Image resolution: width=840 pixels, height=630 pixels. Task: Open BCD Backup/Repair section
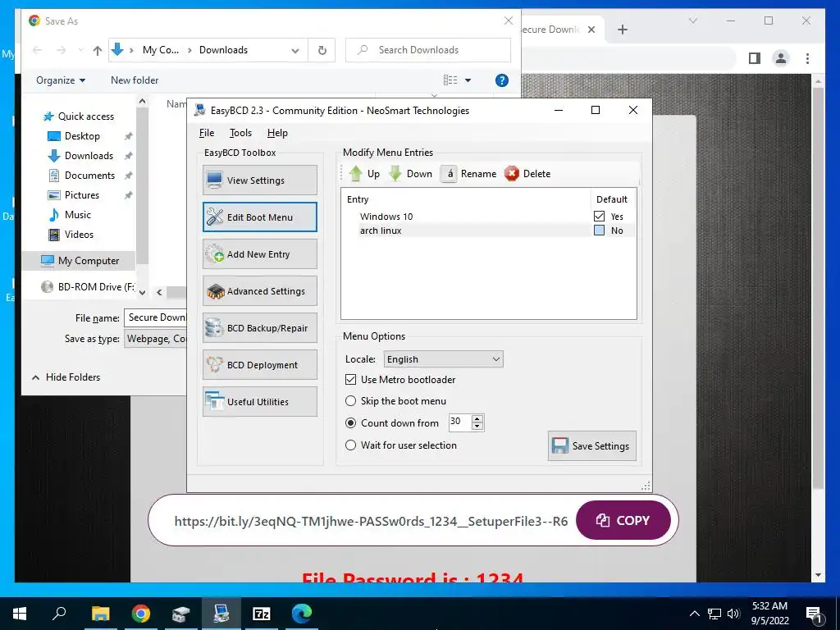click(x=260, y=328)
